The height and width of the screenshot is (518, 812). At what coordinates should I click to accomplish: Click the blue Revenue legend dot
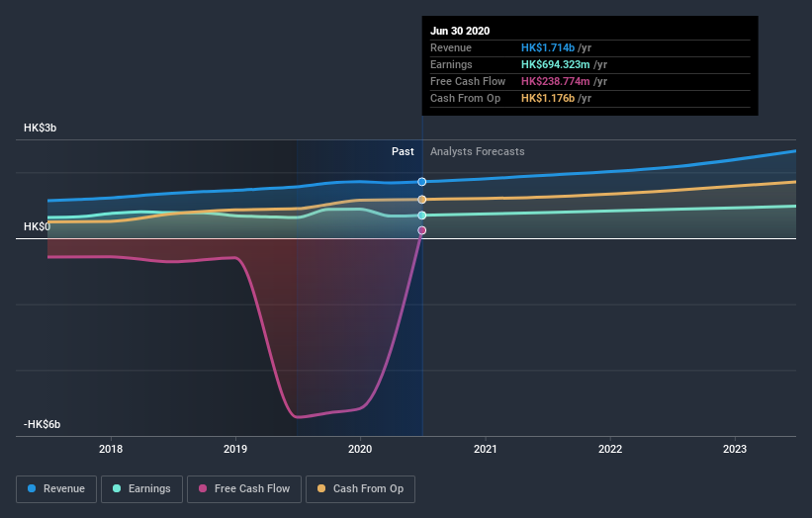(32, 488)
